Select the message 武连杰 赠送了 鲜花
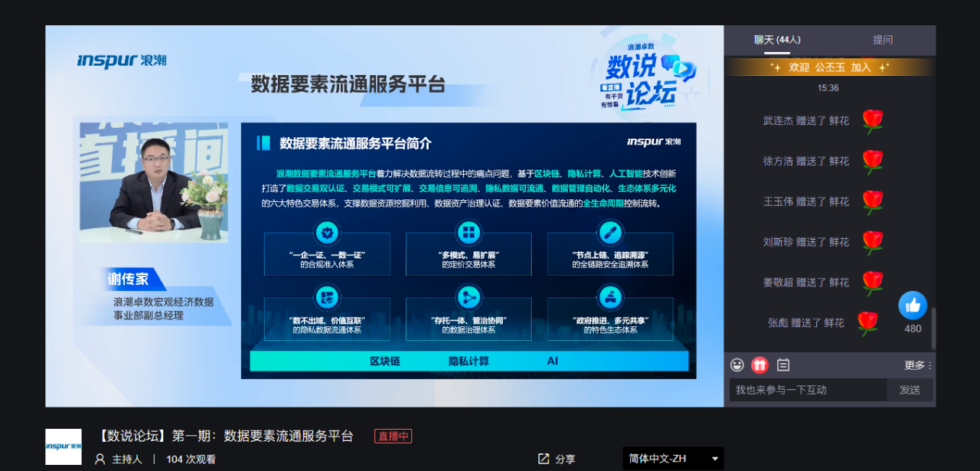This screenshot has height=471, width=980. pyautogui.click(x=806, y=121)
